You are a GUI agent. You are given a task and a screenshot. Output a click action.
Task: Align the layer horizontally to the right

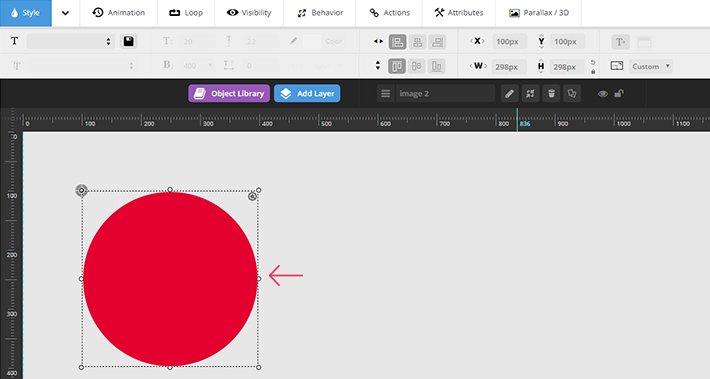437,42
